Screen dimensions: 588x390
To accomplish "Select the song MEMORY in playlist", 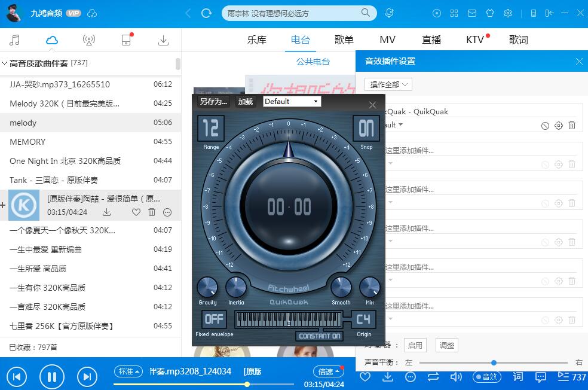I will (x=90, y=142).
